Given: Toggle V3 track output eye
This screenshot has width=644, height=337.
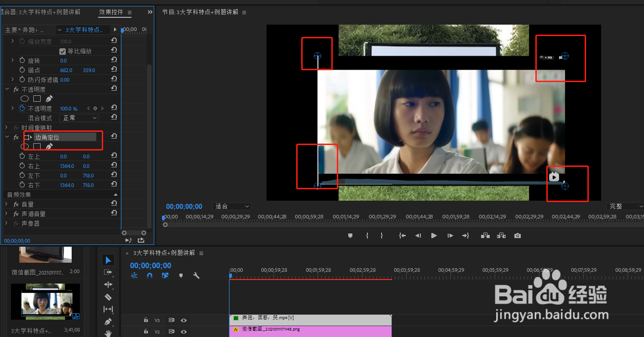Looking at the screenshot, I should pyautogui.click(x=183, y=320).
